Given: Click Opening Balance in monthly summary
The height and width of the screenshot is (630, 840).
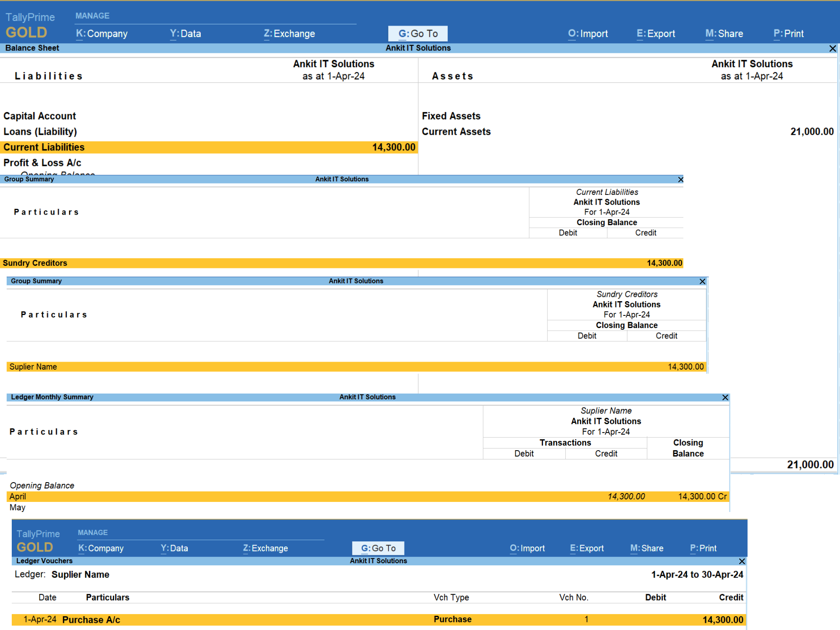Looking at the screenshot, I should point(42,486).
